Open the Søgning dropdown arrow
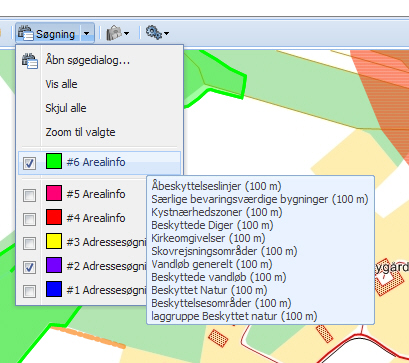Screen dimensions: 409x363 coord(87,33)
